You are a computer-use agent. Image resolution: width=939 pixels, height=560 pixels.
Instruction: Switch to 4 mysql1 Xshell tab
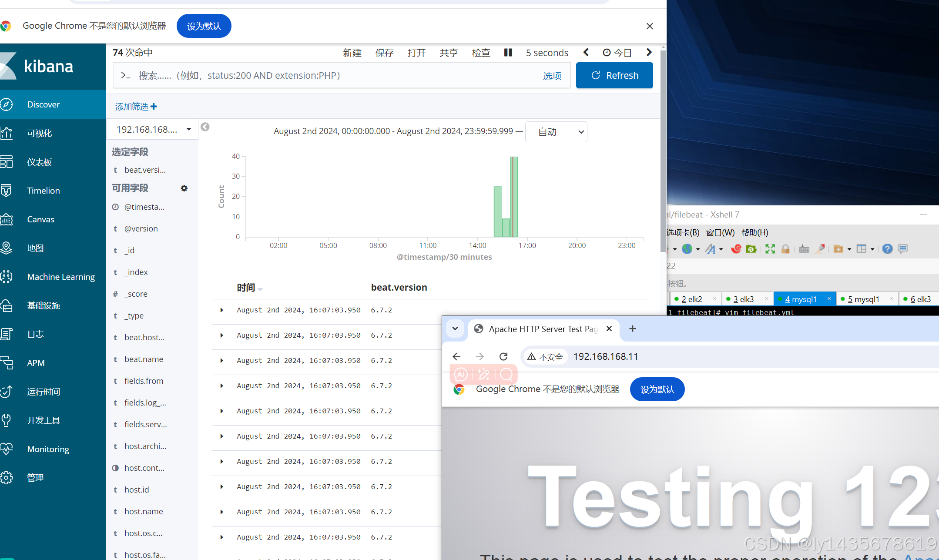click(800, 299)
